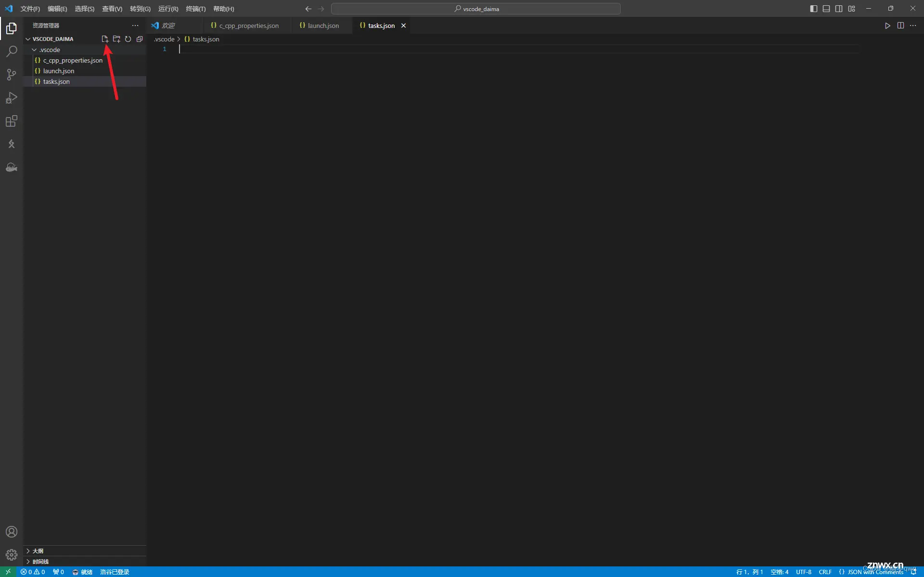Collapse all folders in explorer

pyautogui.click(x=140, y=39)
